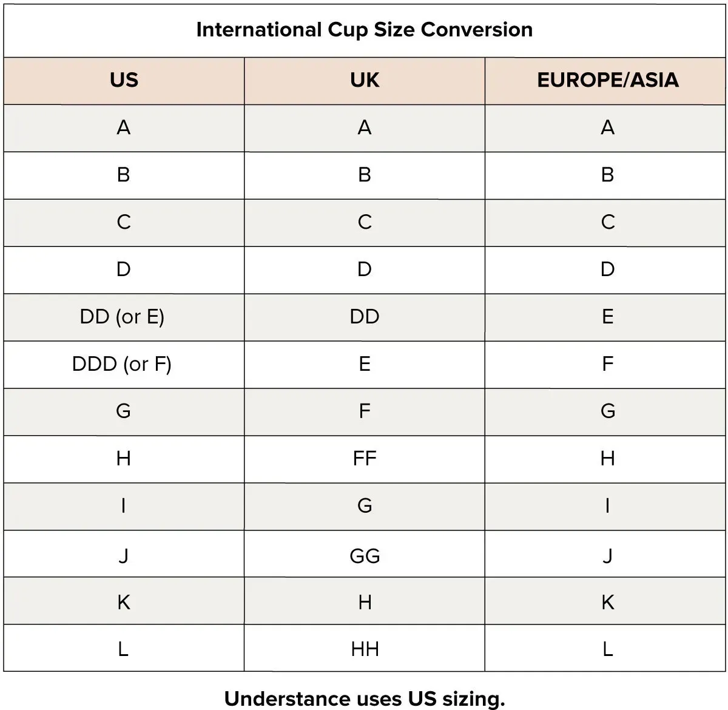Click the International Cup Size Conversion title
Screen dimensions: 728x710
click(364, 30)
